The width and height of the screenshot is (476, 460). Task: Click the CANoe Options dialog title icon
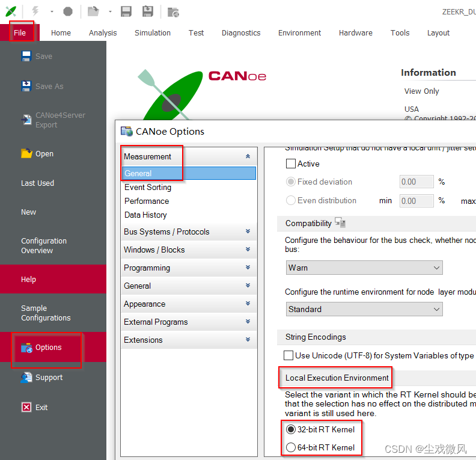pyautogui.click(x=127, y=132)
